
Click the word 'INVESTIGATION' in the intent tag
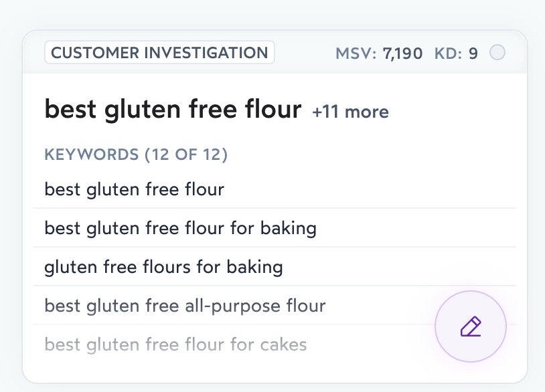(x=205, y=53)
